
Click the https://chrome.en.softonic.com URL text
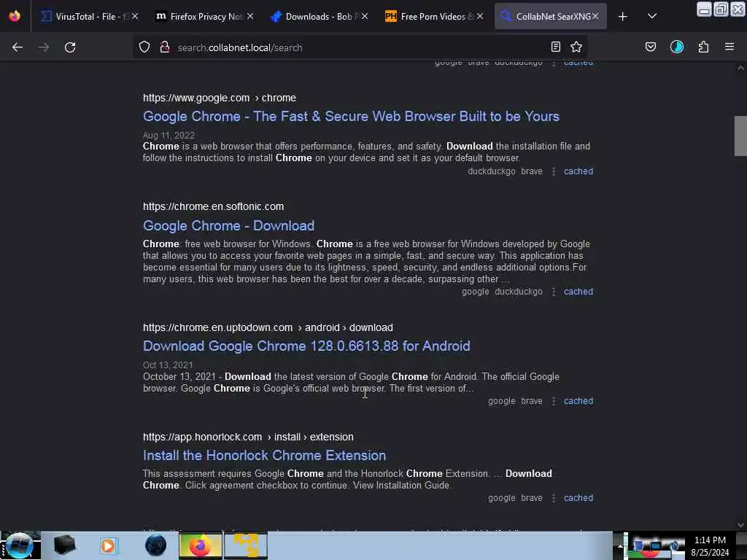214,206
